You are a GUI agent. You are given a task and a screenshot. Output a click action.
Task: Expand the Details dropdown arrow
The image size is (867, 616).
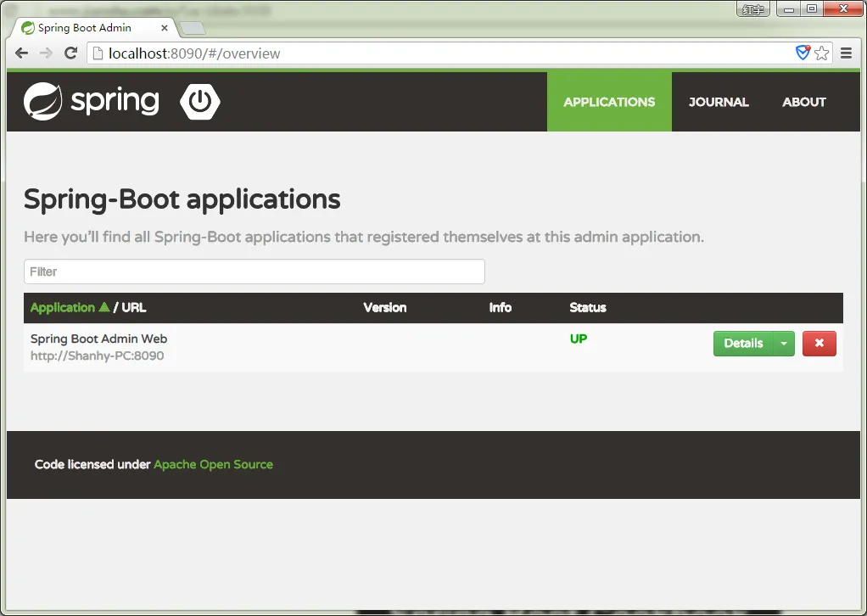pyautogui.click(x=784, y=344)
